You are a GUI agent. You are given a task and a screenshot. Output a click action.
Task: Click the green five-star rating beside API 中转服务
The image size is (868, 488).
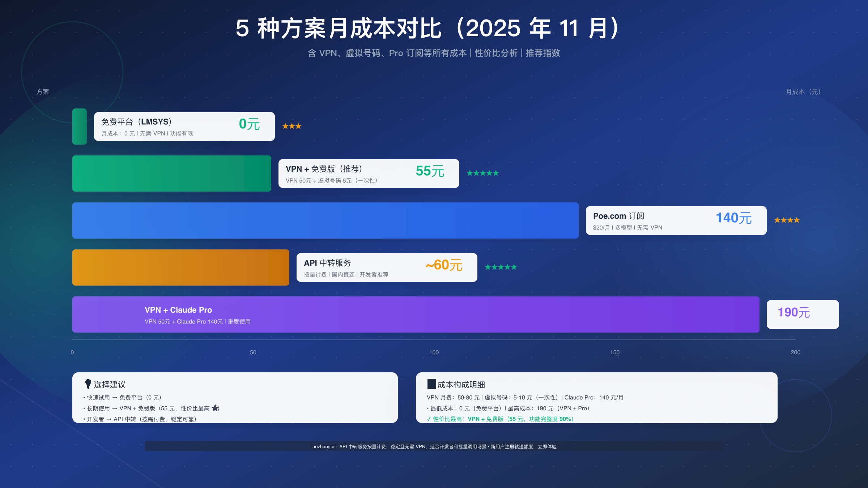point(501,267)
